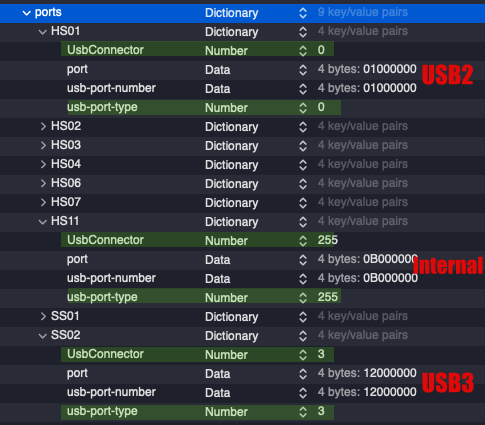Screen dimensions: 485x425
Task: Select the HS01 usb-port-type key
Action: coord(102,107)
